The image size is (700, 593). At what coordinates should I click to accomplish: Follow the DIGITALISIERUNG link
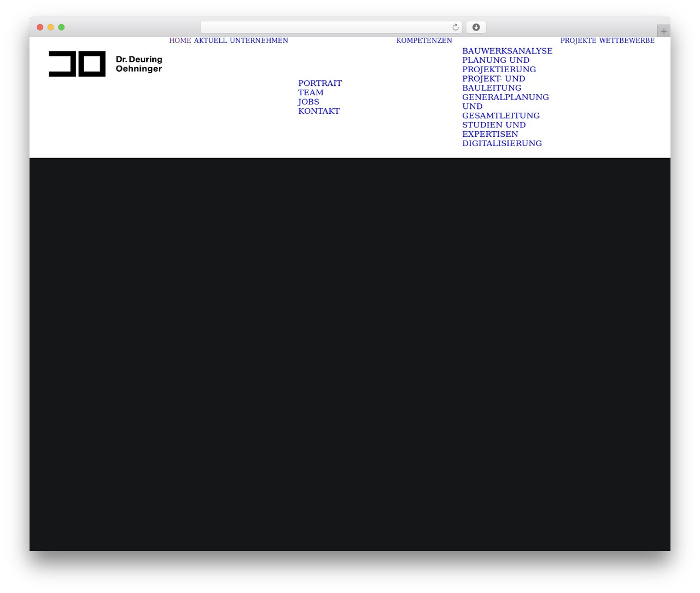(502, 143)
